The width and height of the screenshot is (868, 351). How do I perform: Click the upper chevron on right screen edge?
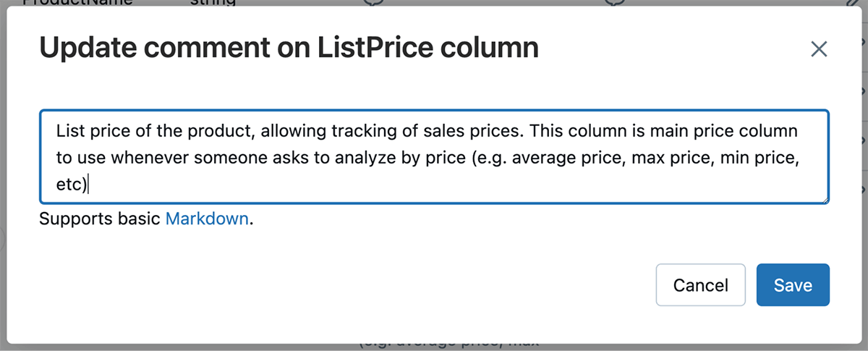(x=864, y=90)
